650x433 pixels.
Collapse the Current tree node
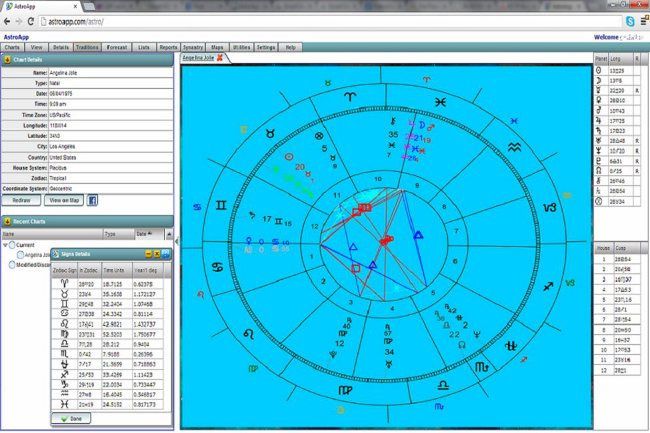tap(6, 244)
